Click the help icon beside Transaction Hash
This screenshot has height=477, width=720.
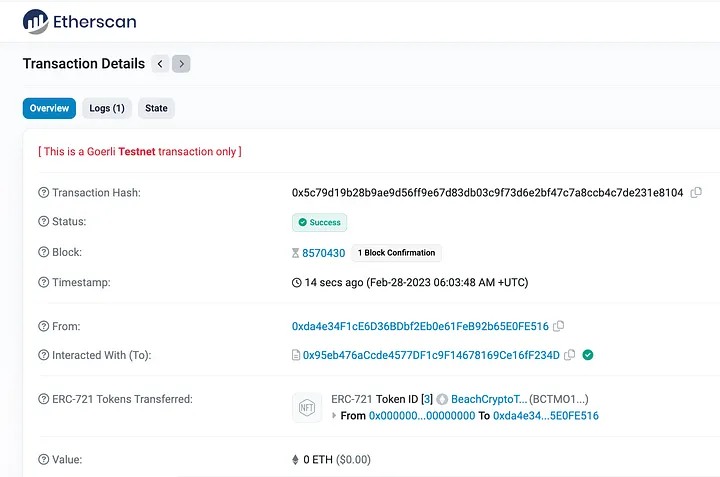43,192
